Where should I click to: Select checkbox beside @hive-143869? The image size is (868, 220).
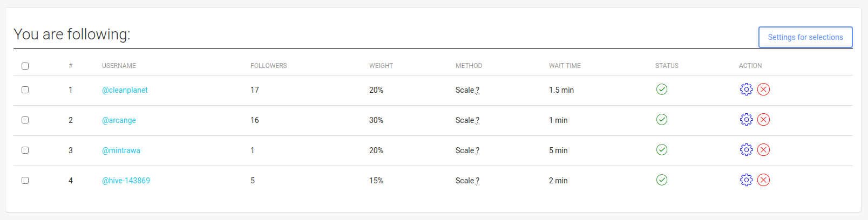[25, 180]
